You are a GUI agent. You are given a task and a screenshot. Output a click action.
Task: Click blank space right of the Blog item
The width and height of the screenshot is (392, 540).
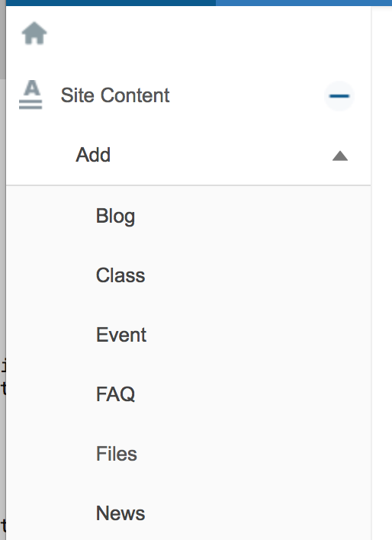pos(252,217)
